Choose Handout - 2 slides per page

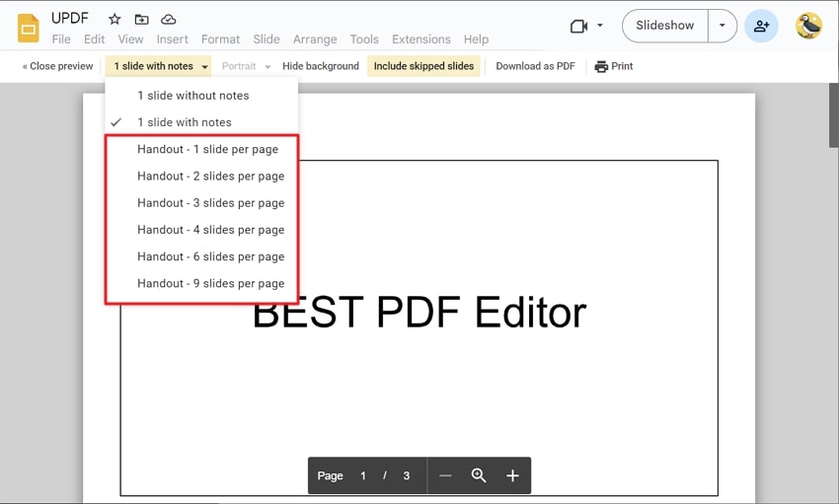tap(201, 176)
